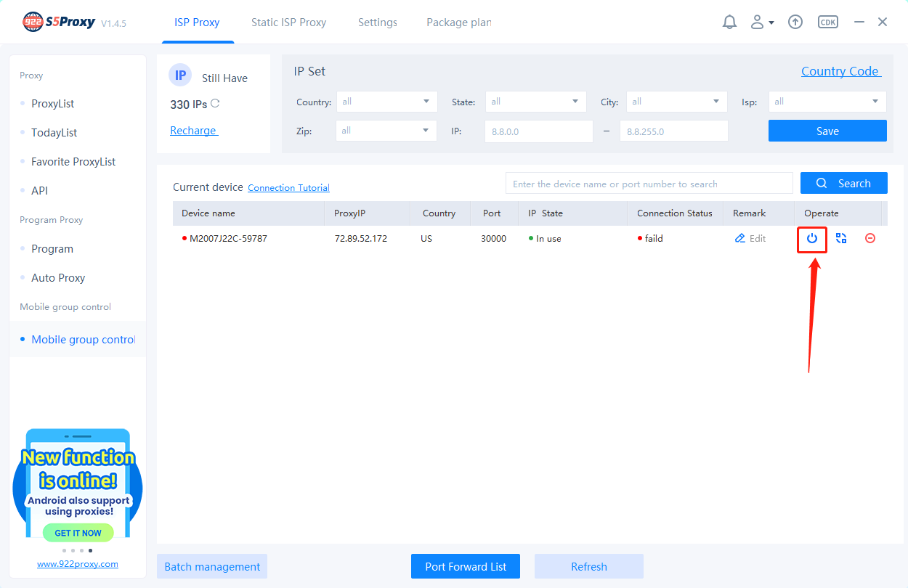Expand the City dropdown
This screenshot has width=908, height=588.
[677, 102]
